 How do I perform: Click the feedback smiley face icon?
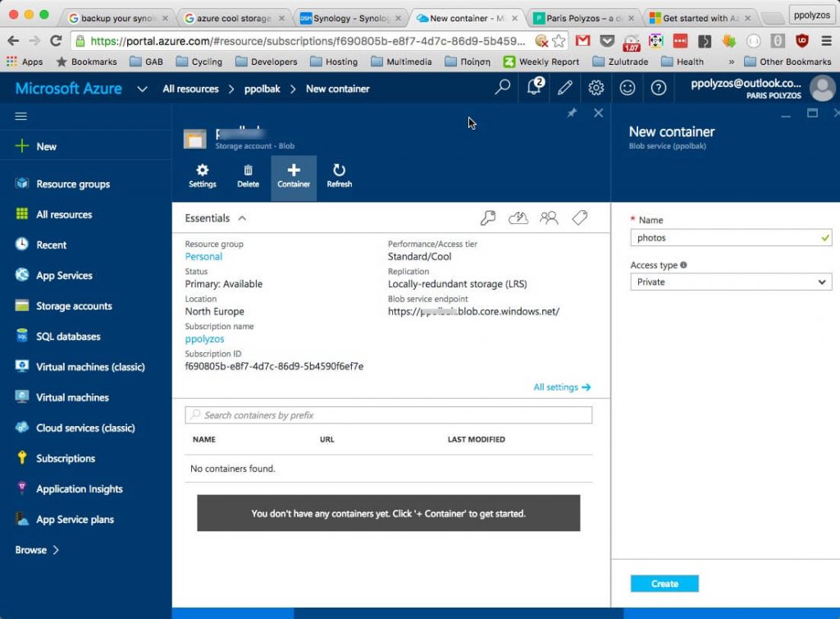(x=628, y=87)
